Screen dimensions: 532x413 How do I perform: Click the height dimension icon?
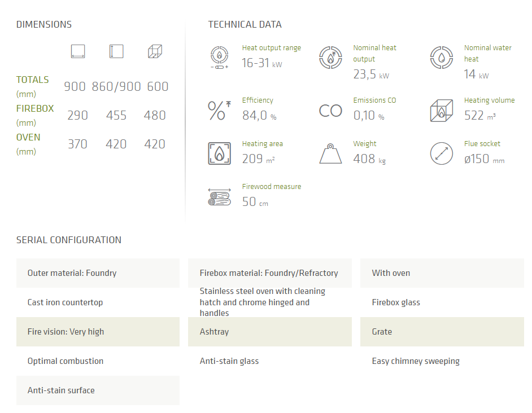pyautogui.click(x=116, y=52)
